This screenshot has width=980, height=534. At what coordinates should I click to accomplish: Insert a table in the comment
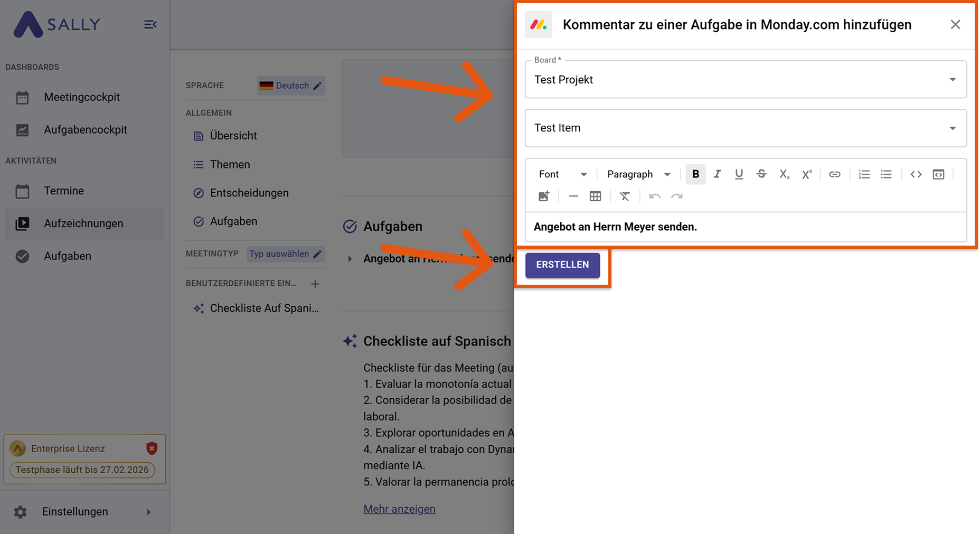(595, 196)
